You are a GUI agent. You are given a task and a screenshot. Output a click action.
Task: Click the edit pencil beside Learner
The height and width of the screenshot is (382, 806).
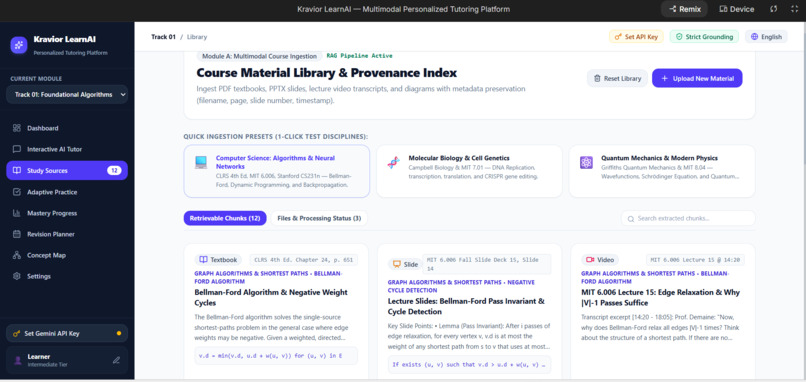[116, 360]
